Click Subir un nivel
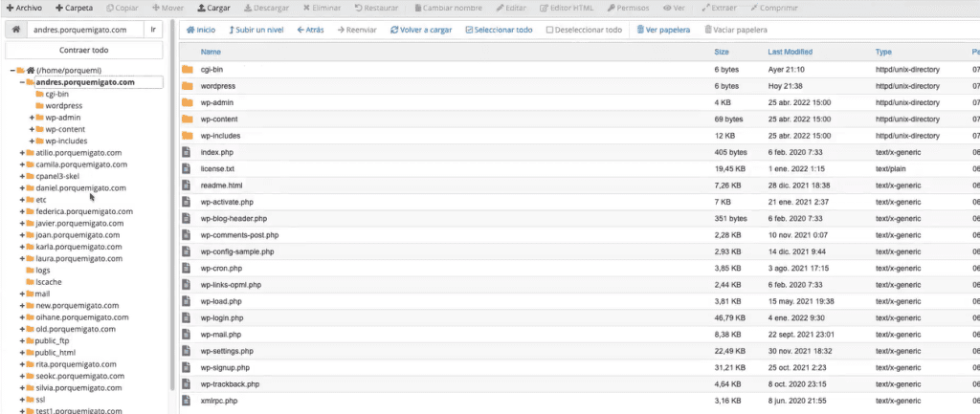 click(256, 30)
